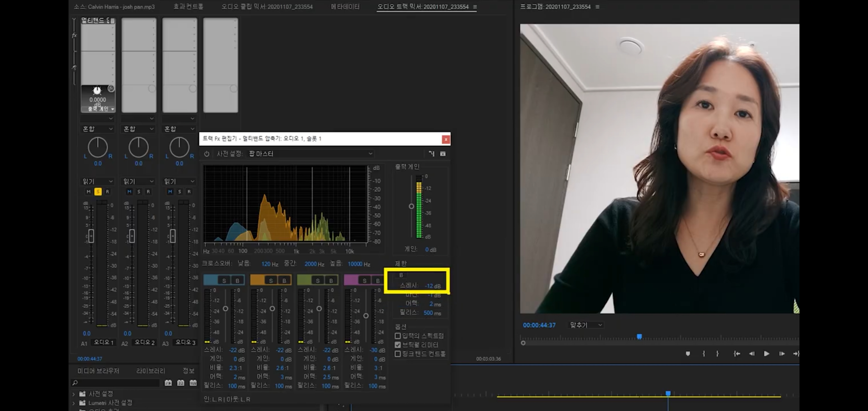
Task: Step back one frame
Action: [x=752, y=353]
